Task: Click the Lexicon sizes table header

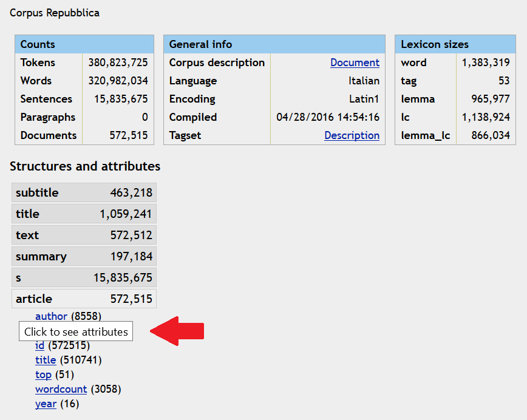Action: (455, 44)
